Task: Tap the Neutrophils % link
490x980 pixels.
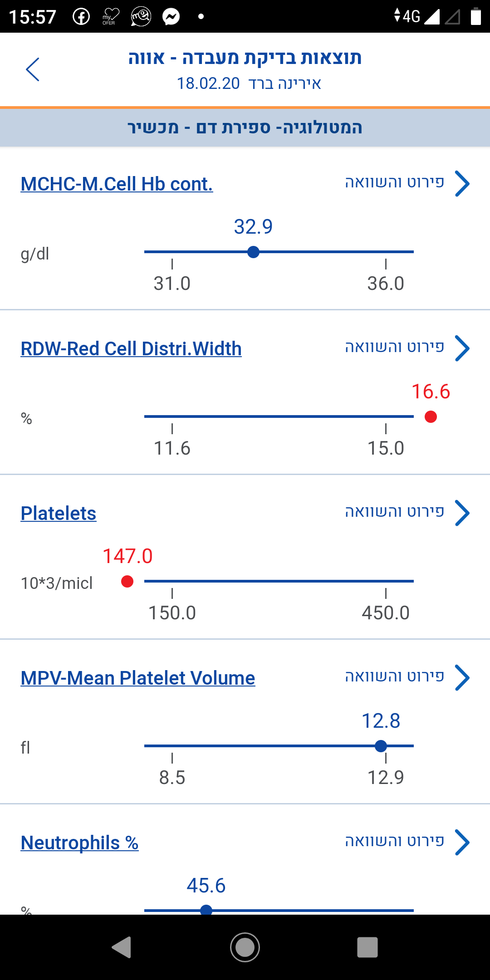Action: (79, 843)
